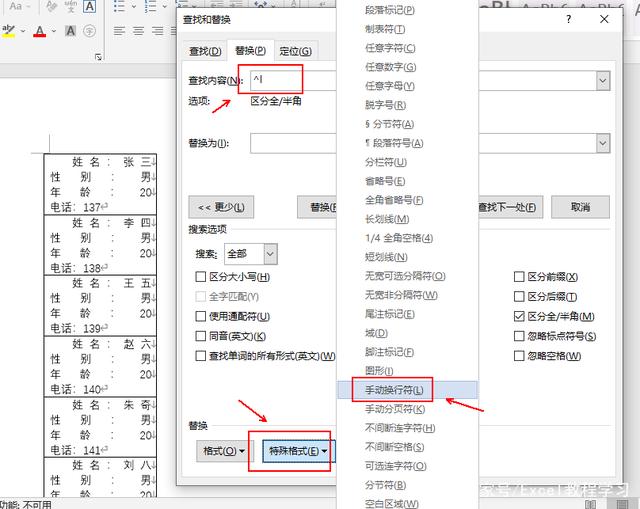Check 查找单词的所有形式(英文)(W)

point(200,356)
